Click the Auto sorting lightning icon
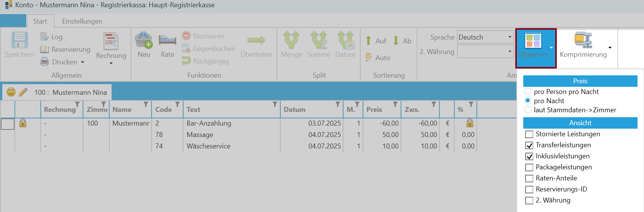 369,57
